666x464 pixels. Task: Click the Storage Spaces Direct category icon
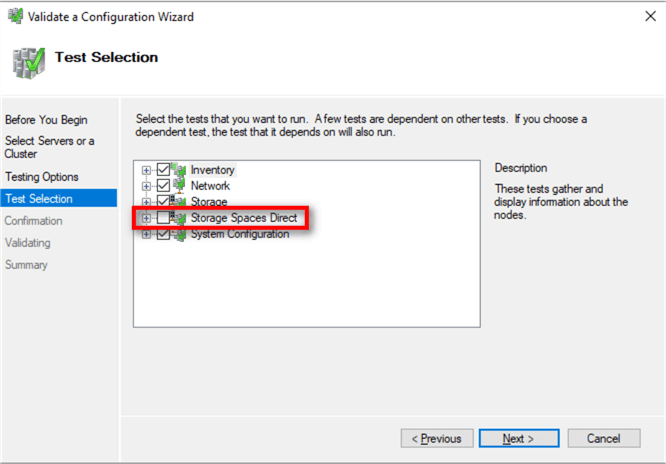point(179,218)
